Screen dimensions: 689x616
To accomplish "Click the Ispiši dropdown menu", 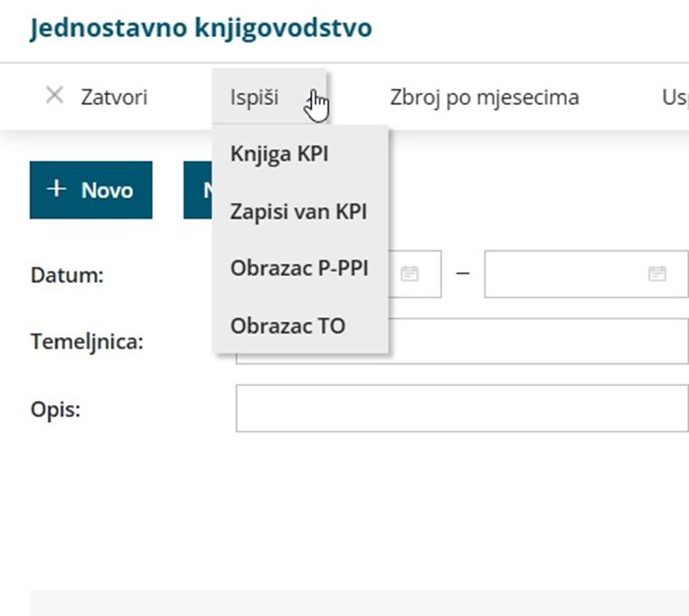I will click(269, 97).
